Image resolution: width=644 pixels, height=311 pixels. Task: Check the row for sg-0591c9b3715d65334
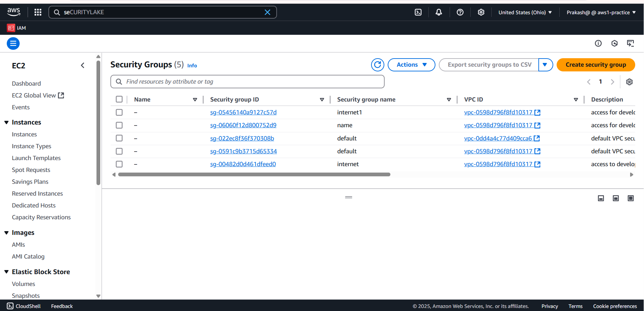[119, 151]
